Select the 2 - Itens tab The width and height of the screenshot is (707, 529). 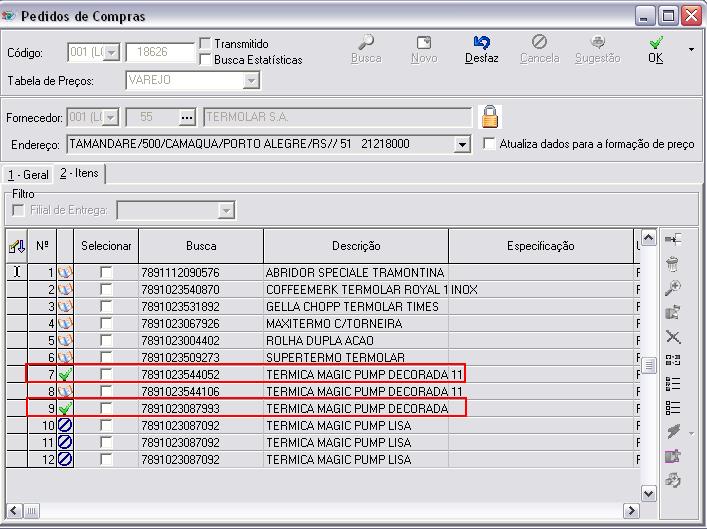coord(79,174)
